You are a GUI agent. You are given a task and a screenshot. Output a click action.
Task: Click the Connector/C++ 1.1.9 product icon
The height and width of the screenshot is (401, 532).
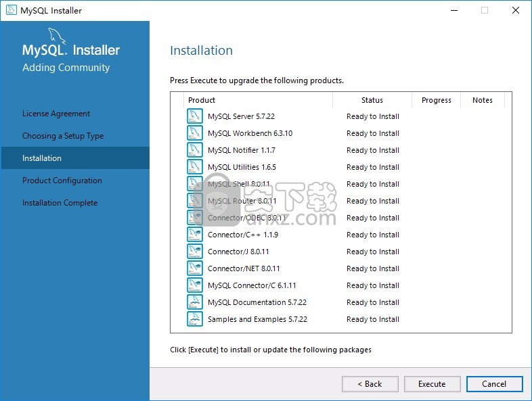tap(195, 235)
